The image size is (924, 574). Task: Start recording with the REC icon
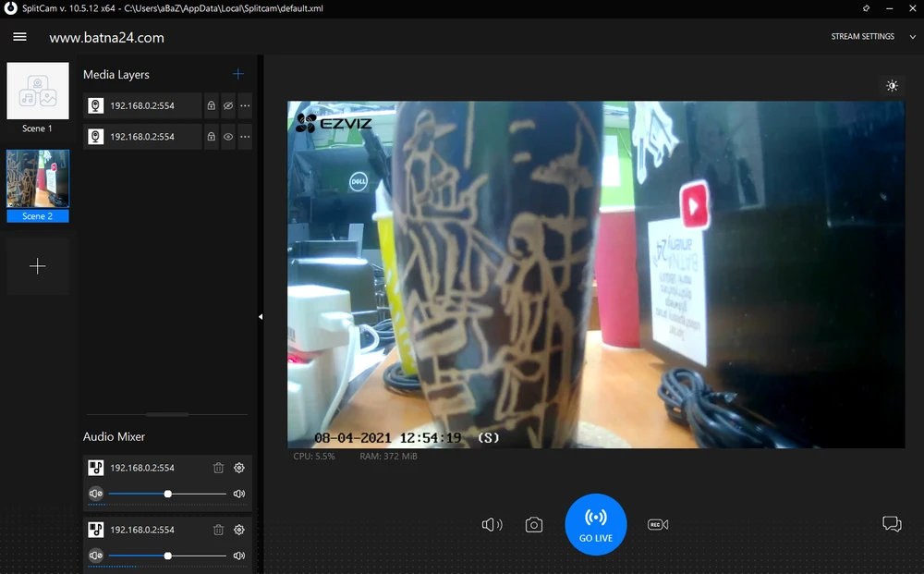point(658,525)
